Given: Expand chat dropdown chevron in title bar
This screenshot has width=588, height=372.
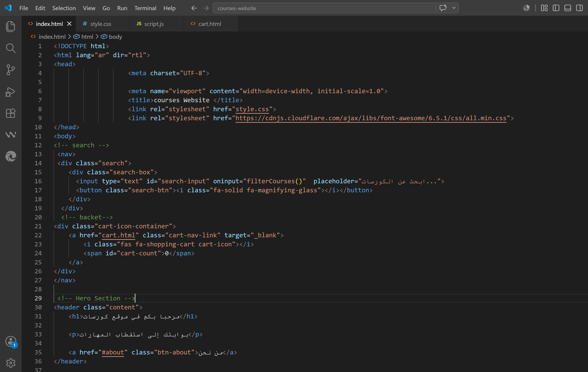Looking at the screenshot, I should tap(454, 8).
